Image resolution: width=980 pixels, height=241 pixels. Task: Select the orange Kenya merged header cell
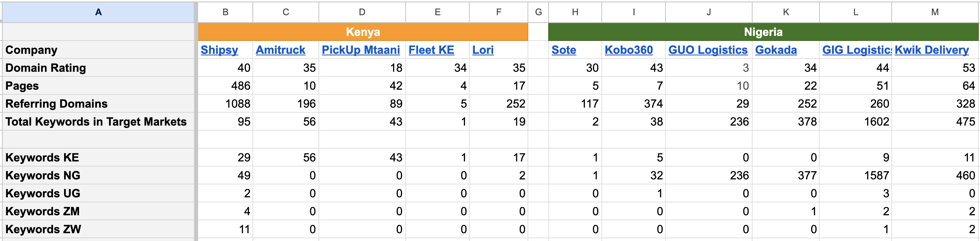pos(363,32)
